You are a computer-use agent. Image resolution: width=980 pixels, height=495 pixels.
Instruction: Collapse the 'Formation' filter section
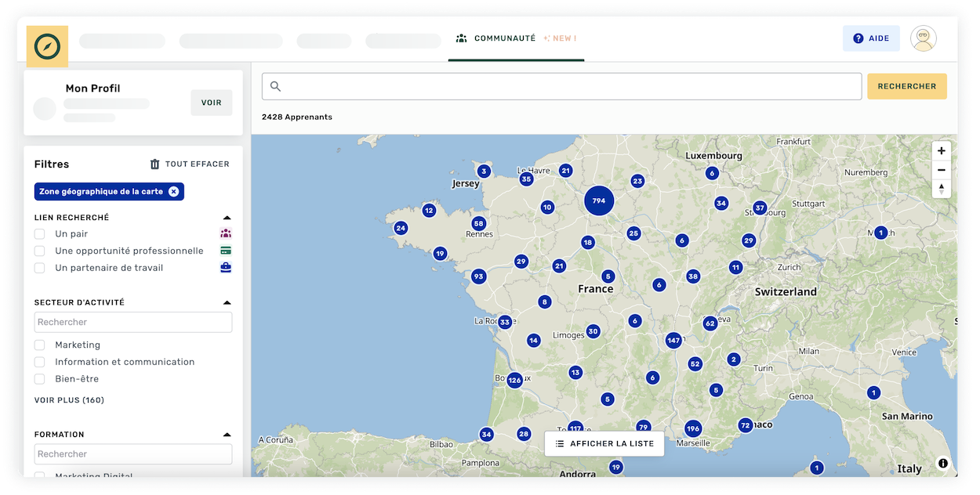pos(227,434)
